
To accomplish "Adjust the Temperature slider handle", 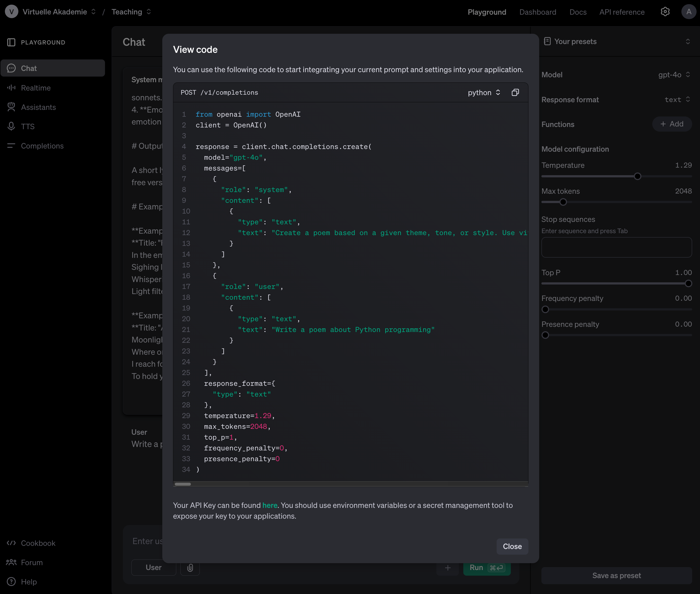I will [637, 176].
